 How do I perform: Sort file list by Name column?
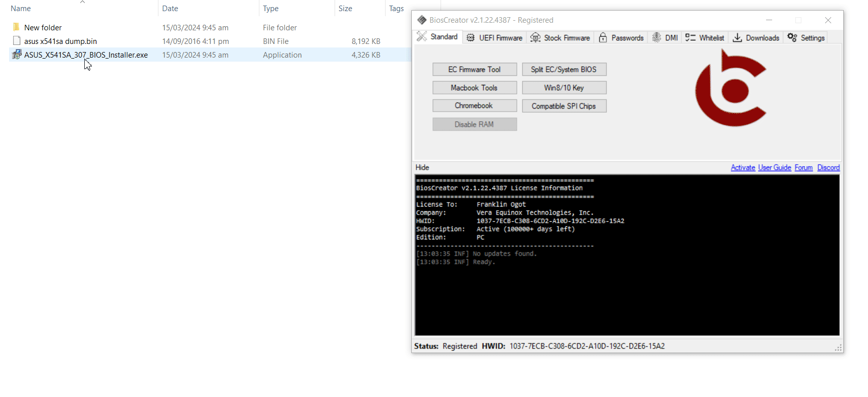coord(21,9)
